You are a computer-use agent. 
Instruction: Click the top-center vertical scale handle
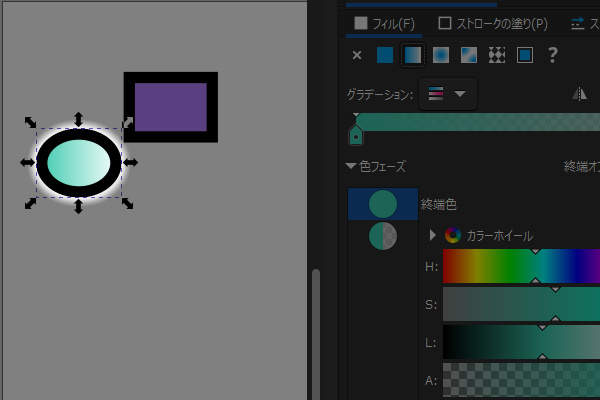[78, 119]
